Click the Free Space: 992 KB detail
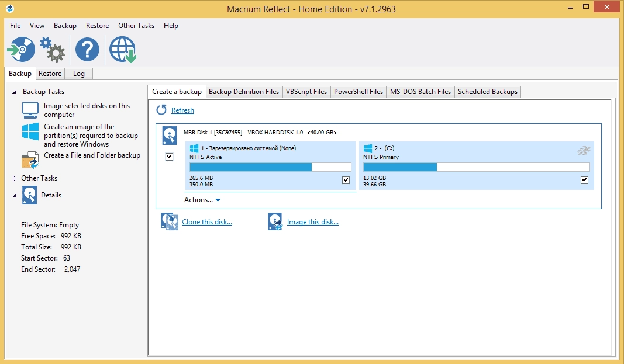Screen dimensions: 624x364 click(51, 236)
